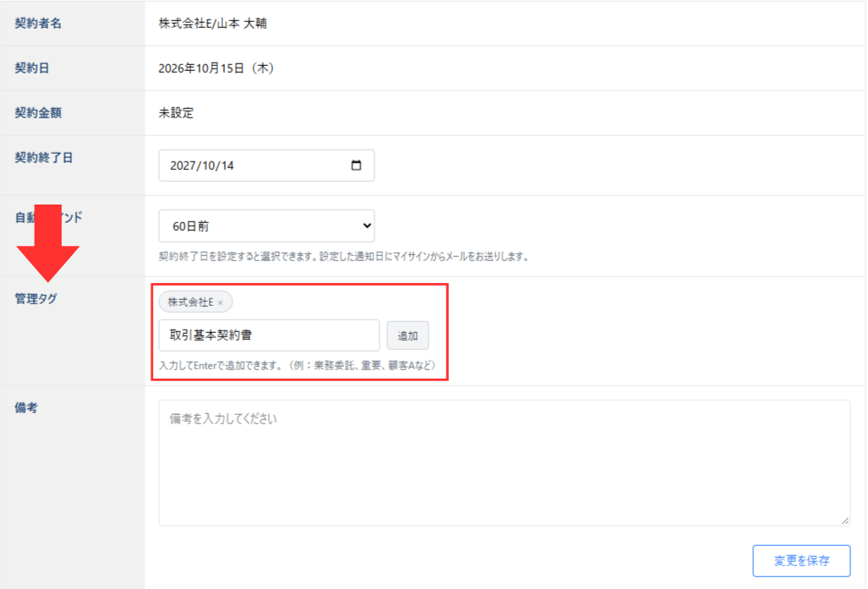This screenshot has height=589, width=868.
Task: Click the 備考 row label
Action: coord(26,408)
